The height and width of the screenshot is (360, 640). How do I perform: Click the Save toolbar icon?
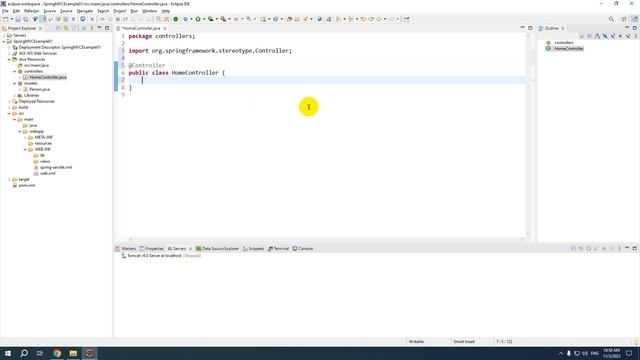coord(18,19)
